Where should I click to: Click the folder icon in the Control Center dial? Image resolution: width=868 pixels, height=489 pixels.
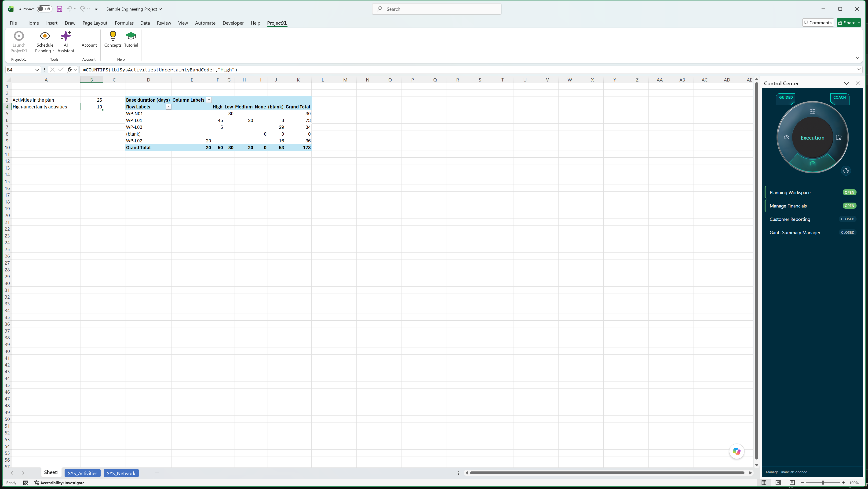839,138
